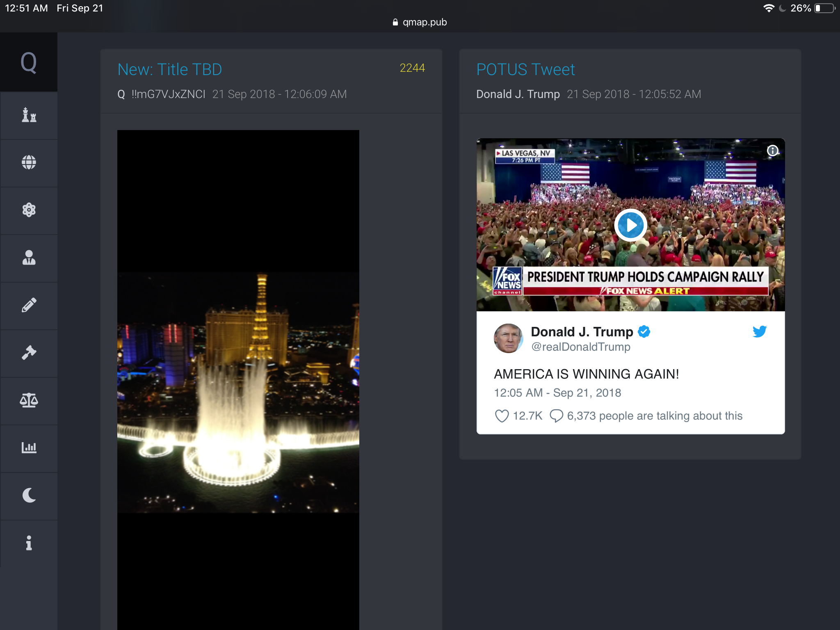Open the atom sidebar icon

coord(29,210)
